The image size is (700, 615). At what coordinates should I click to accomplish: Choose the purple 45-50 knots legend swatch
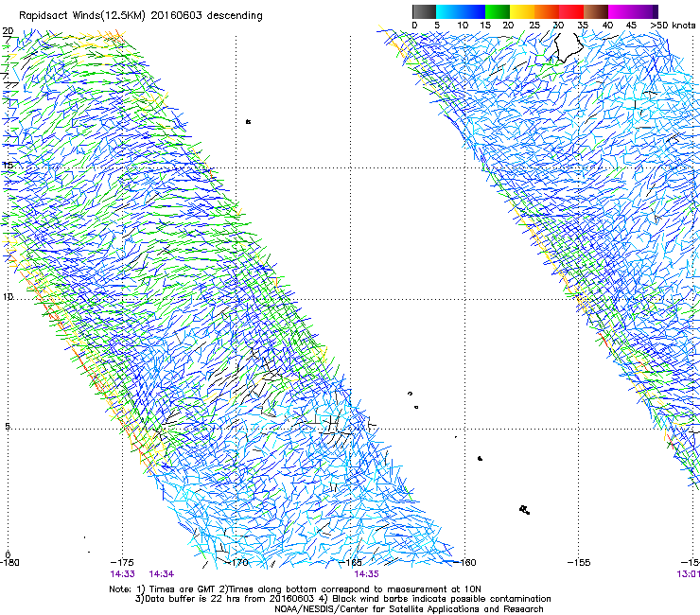click(645, 11)
